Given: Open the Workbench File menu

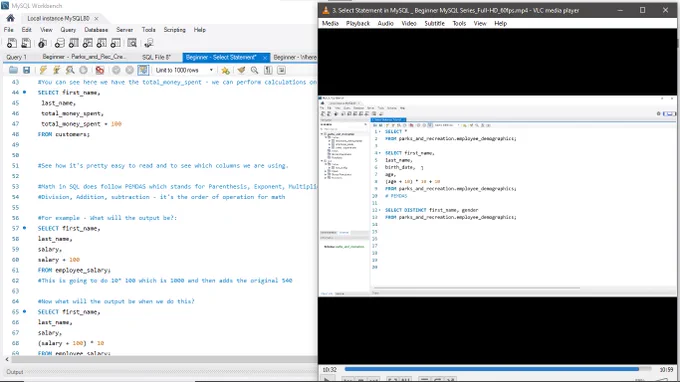Looking at the screenshot, I should [9, 29].
